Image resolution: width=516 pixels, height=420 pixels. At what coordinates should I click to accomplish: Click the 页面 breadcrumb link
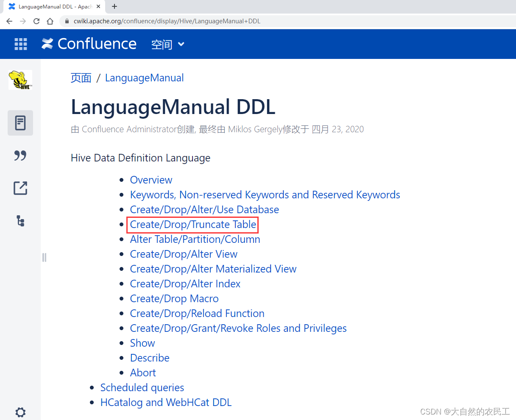(x=81, y=78)
